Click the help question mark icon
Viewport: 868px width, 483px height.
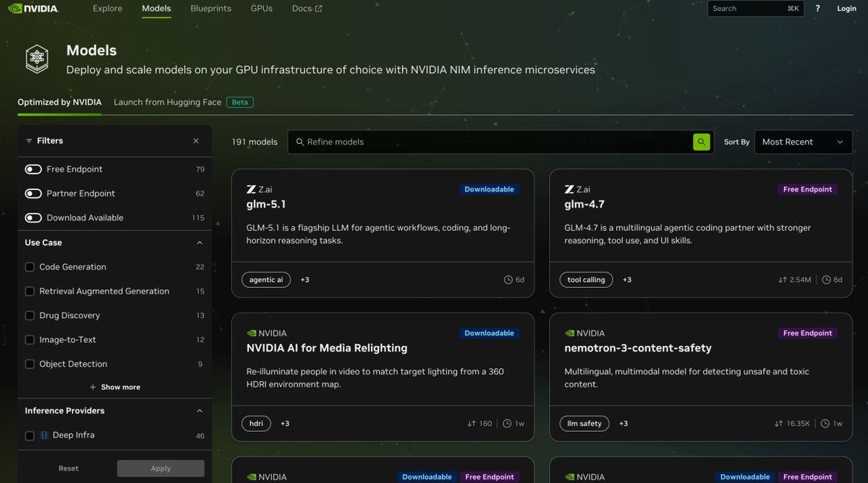[817, 9]
